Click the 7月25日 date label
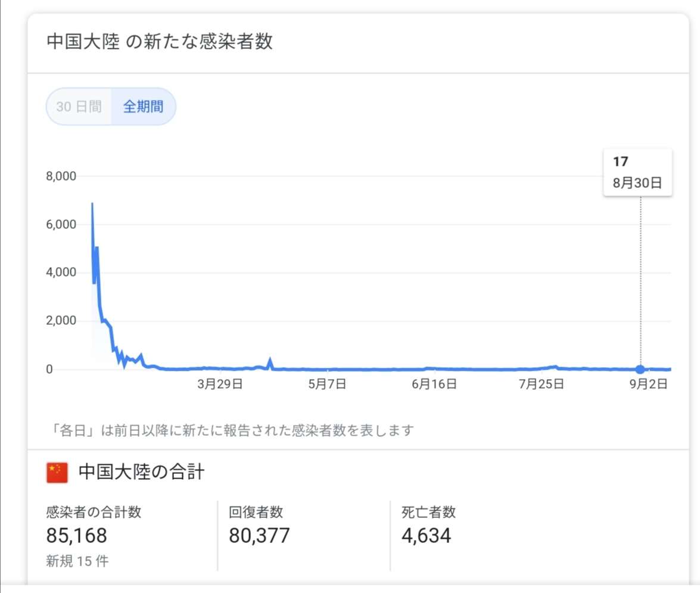This screenshot has height=593, width=700. click(542, 384)
